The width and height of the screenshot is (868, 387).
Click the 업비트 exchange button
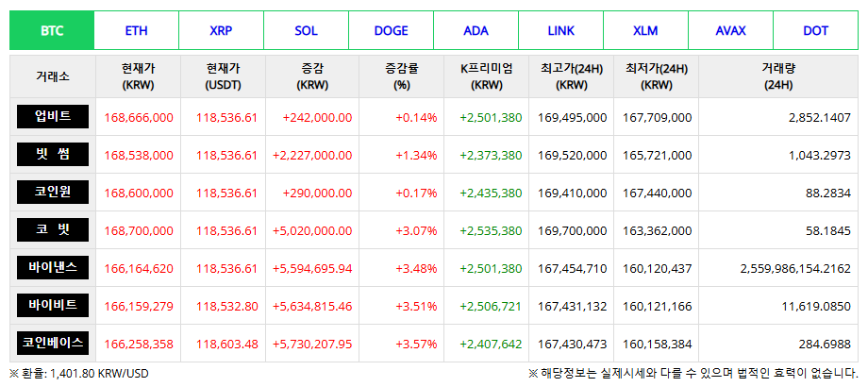(x=53, y=117)
